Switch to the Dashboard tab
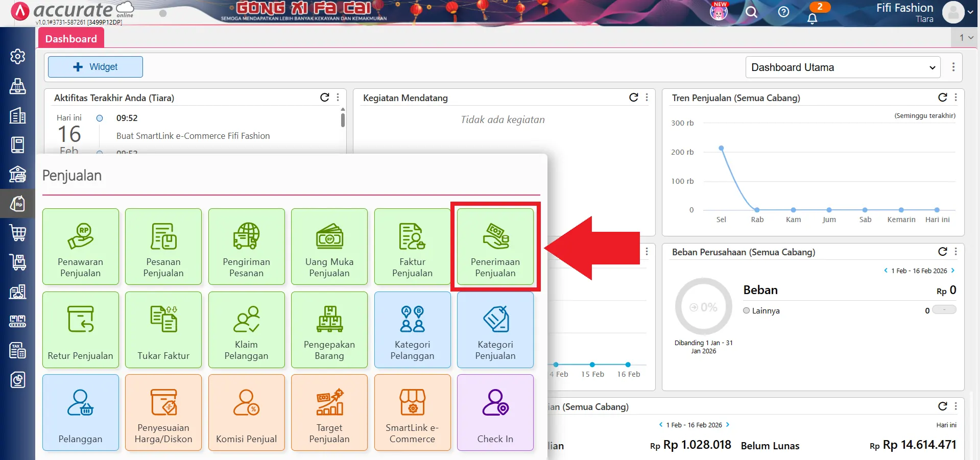980x460 pixels. (x=70, y=38)
